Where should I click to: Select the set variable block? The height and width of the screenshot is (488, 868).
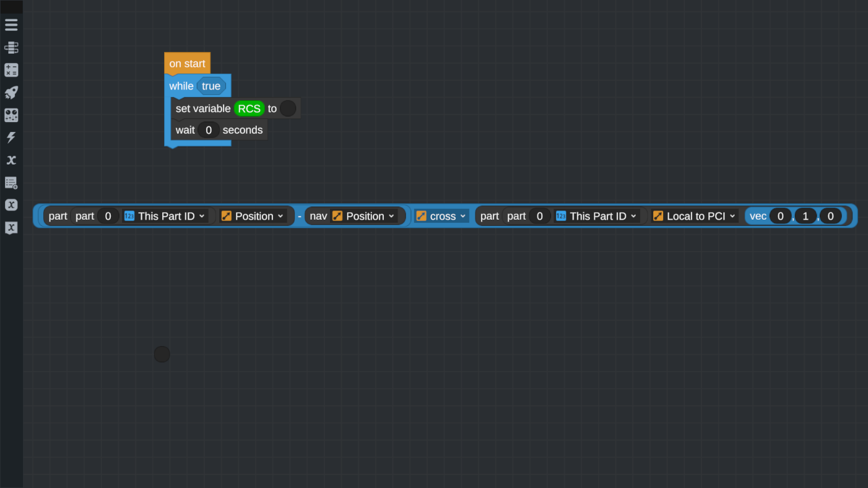point(203,109)
